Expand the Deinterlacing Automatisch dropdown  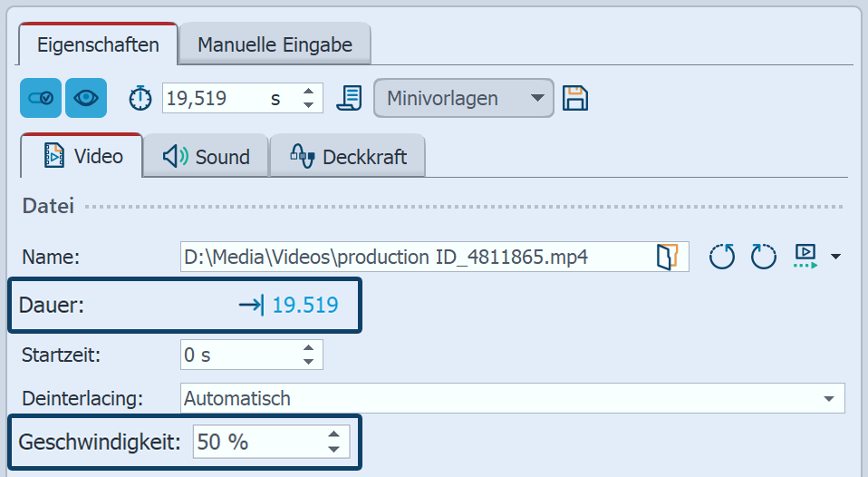[x=828, y=398]
